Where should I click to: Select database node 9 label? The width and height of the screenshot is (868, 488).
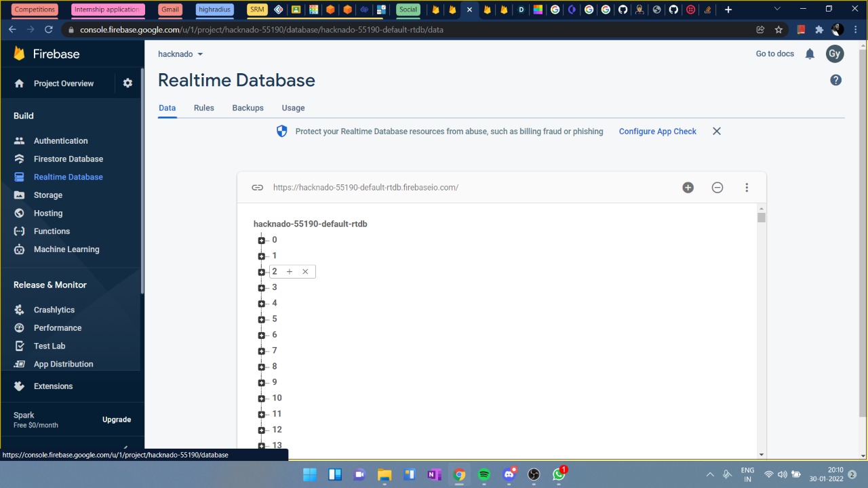click(275, 382)
